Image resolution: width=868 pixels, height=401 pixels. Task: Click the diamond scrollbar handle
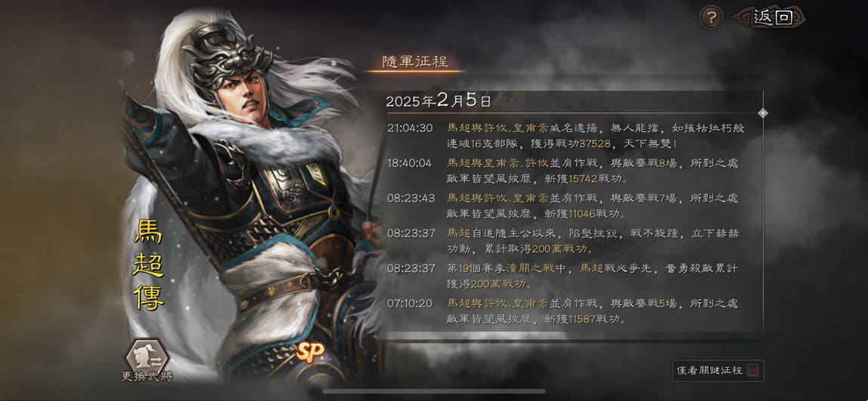coord(763,113)
